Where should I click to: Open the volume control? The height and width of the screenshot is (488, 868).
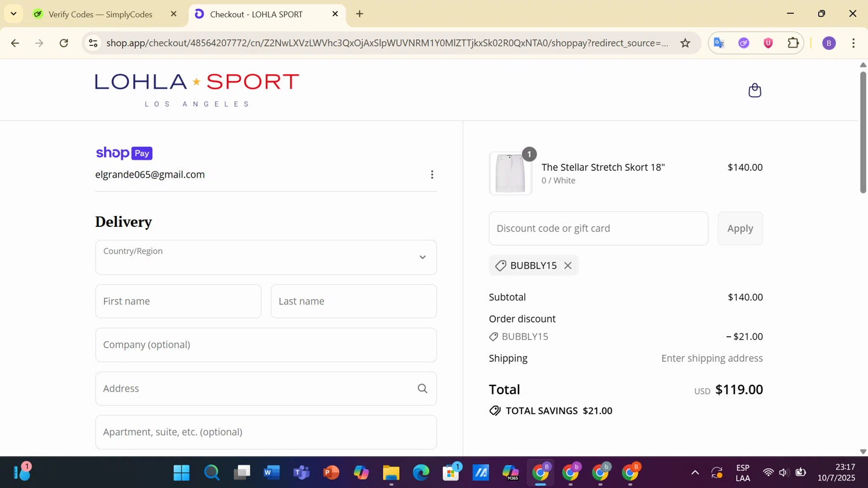(784, 473)
